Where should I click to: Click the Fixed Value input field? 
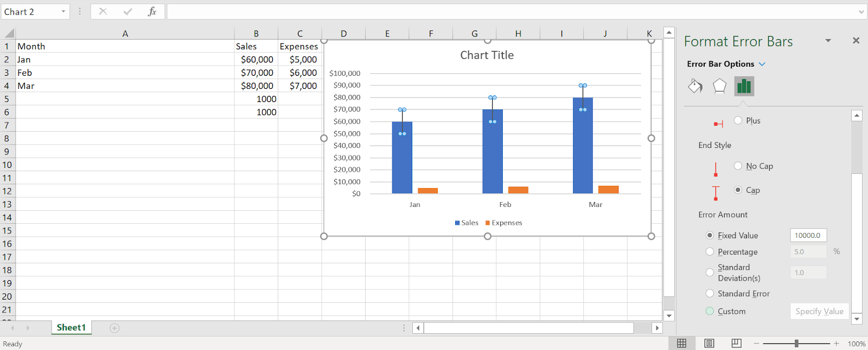(x=808, y=235)
